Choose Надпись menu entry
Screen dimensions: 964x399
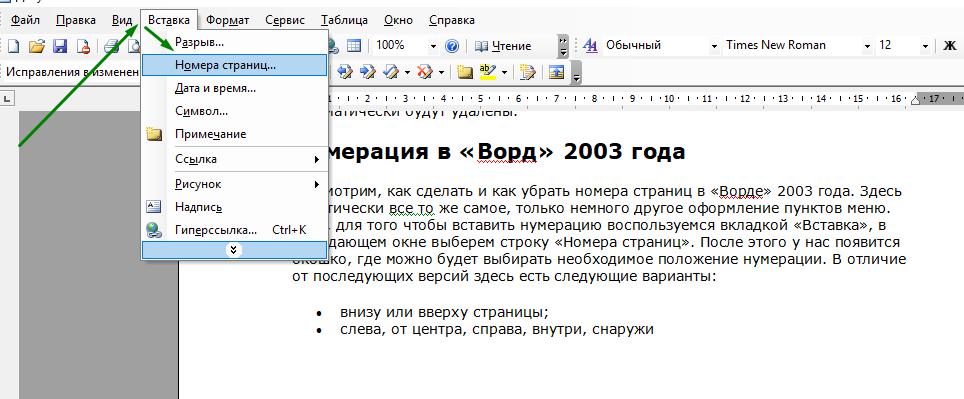coord(234,207)
